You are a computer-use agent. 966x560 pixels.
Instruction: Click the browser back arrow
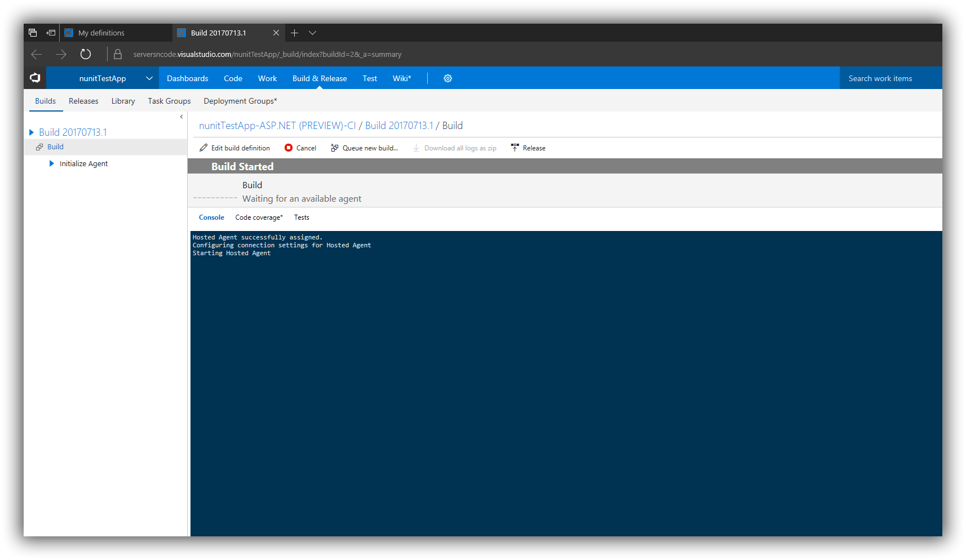tap(37, 54)
